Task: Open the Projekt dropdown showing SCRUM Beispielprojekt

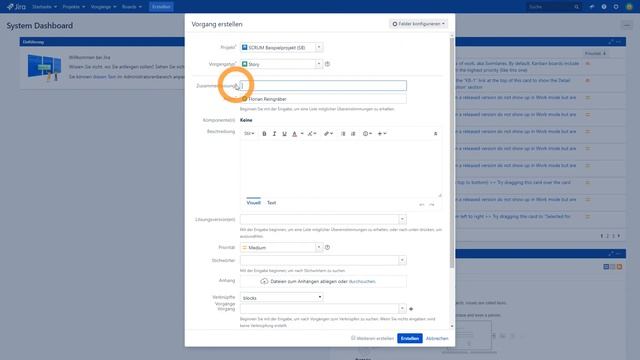Action: pyautogui.click(x=282, y=47)
